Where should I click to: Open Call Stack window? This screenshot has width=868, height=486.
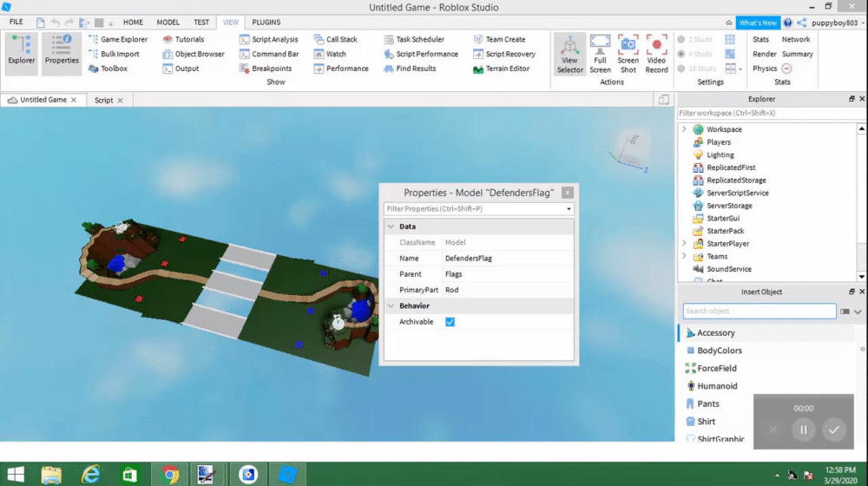(335, 39)
